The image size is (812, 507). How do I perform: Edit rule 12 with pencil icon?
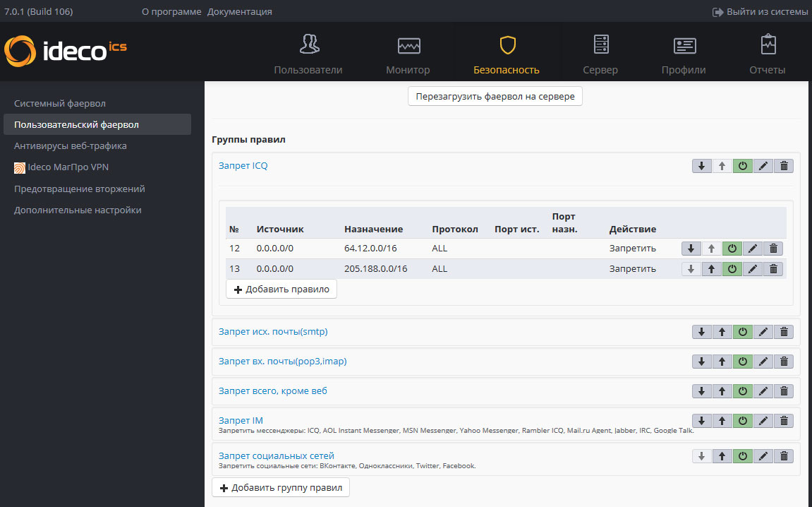pos(753,249)
